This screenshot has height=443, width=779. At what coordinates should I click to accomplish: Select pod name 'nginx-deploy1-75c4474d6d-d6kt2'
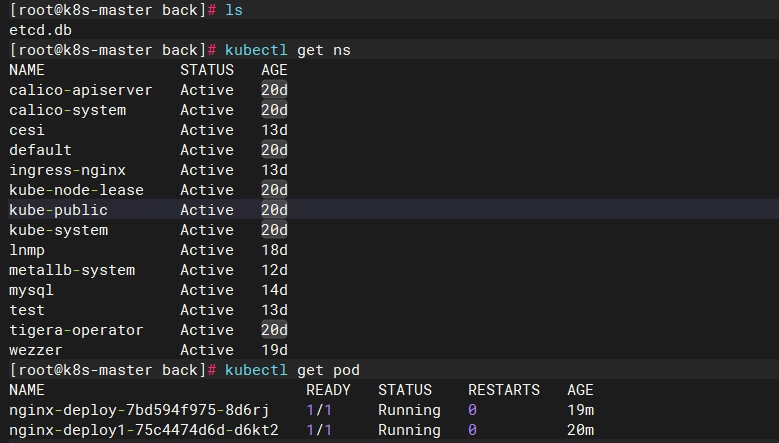coord(144,430)
